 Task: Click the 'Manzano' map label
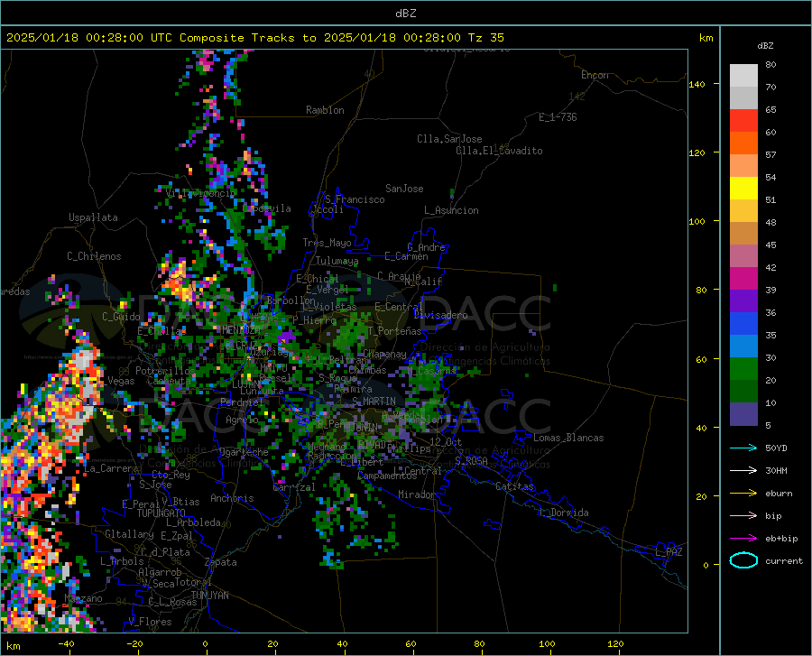83,598
